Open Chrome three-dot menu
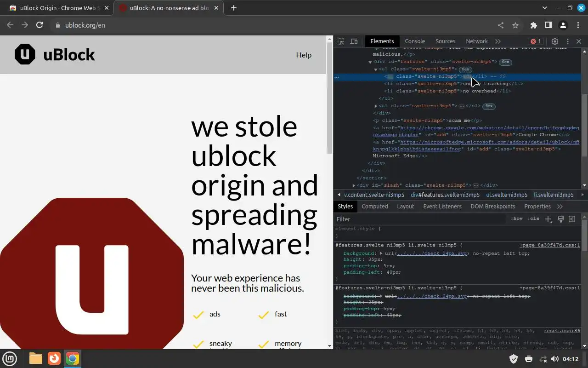This screenshot has width=588, height=368. (578, 25)
